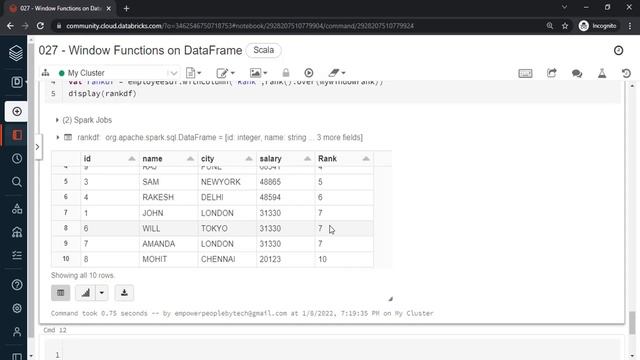
Task: Click the cell with name RAKESH
Action: pos(168,198)
